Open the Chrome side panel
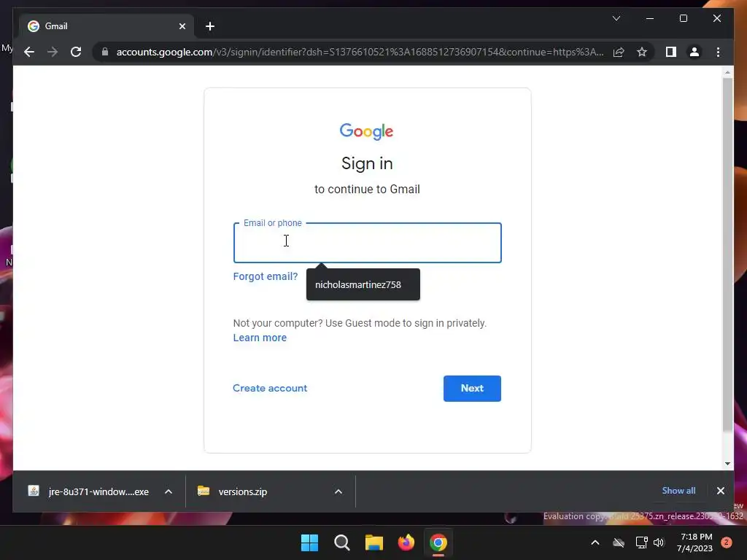The width and height of the screenshot is (747, 560). [x=671, y=52]
